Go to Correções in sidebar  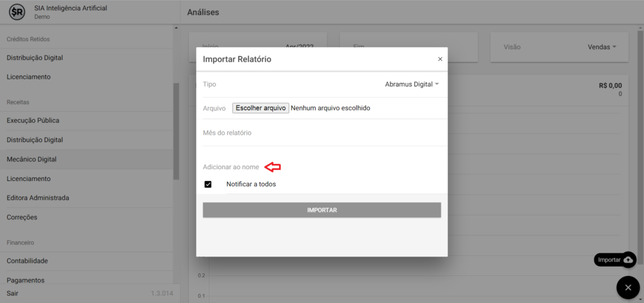(x=22, y=218)
